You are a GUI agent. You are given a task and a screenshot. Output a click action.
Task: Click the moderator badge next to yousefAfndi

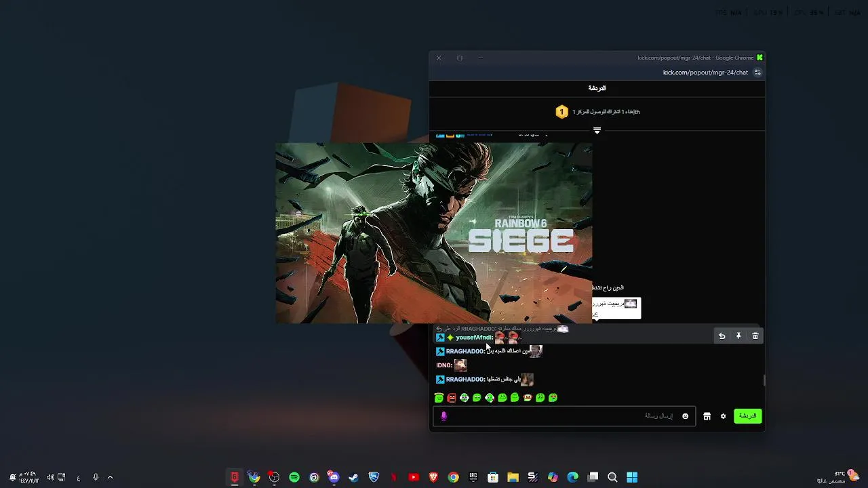(x=440, y=338)
